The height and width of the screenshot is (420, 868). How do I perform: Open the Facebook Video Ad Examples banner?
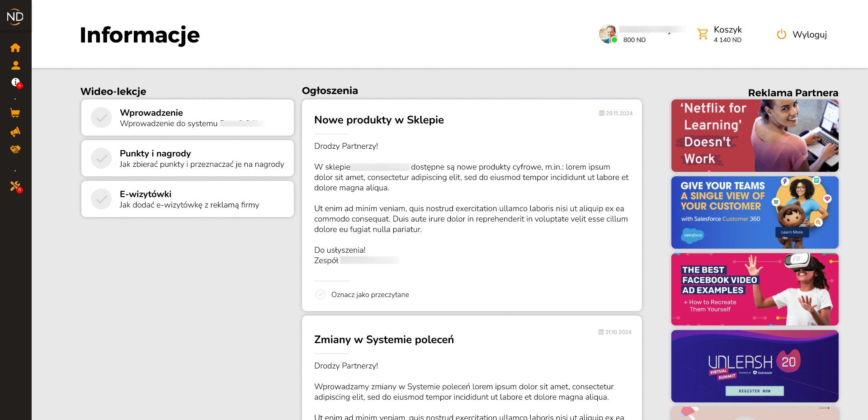755,289
